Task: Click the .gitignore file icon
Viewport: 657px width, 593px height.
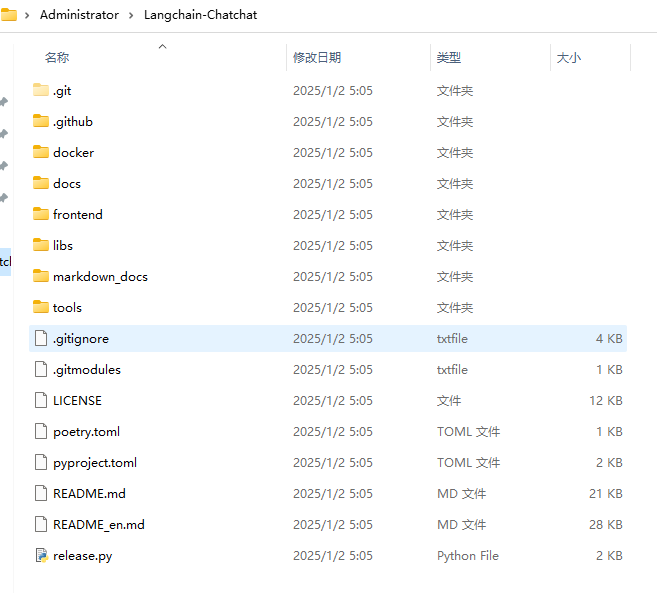Action: (41, 338)
